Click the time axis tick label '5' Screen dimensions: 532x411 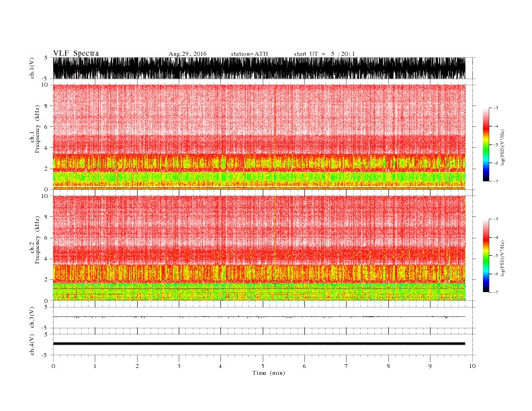[263, 366]
